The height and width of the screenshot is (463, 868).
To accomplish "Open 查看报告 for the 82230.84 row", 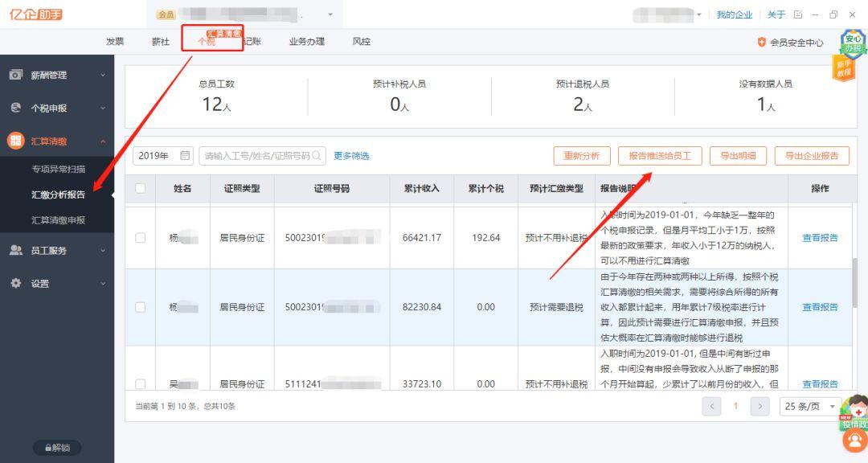I will click(x=820, y=307).
